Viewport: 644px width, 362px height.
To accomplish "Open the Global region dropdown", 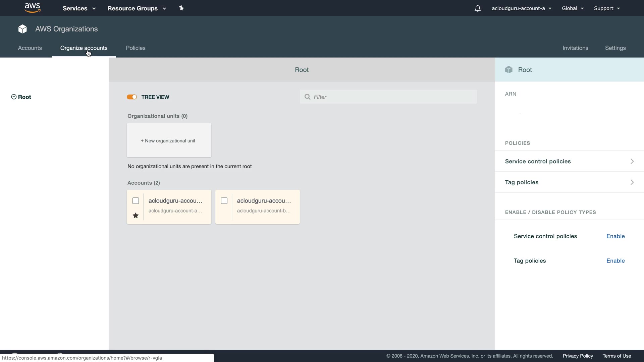I will pos(573,8).
